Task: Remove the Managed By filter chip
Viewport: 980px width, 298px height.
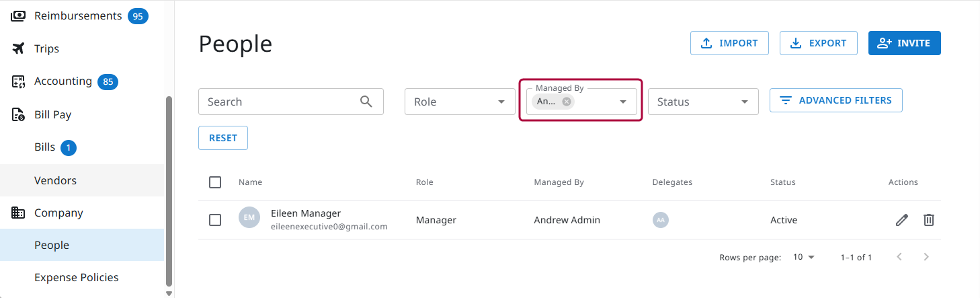Action: pyautogui.click(x=567, y=102)
